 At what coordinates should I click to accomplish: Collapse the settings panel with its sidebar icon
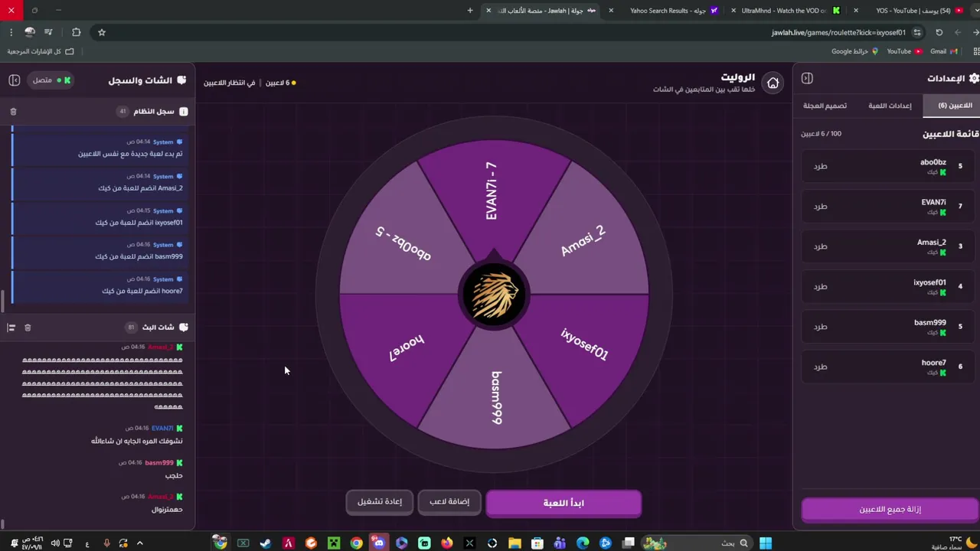[x=807, y=78]
